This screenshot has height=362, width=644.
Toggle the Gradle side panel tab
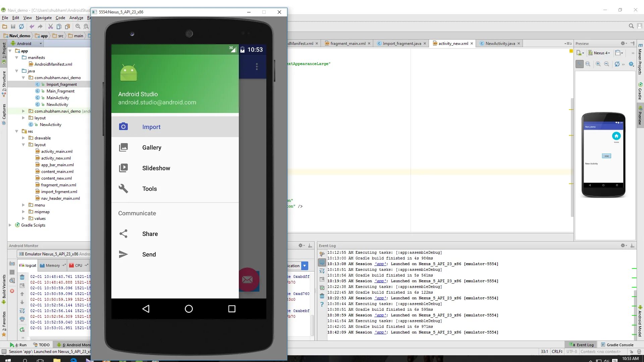[x=640, y=91]
